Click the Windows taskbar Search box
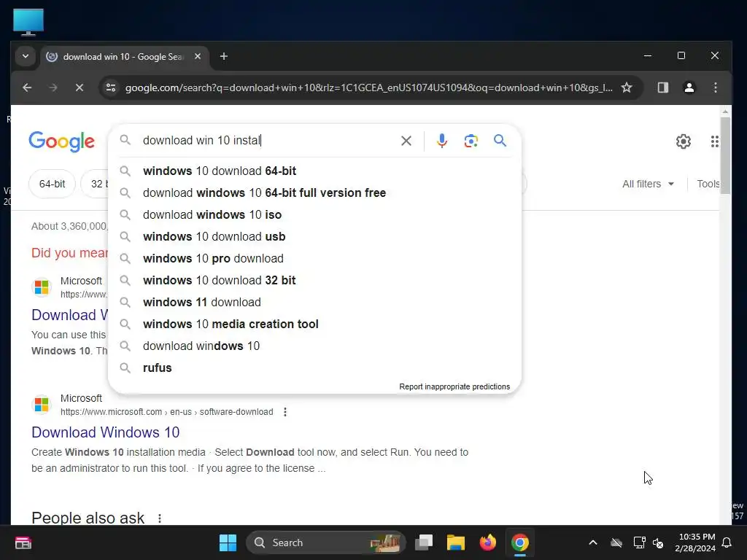 (x=326, y=542)
